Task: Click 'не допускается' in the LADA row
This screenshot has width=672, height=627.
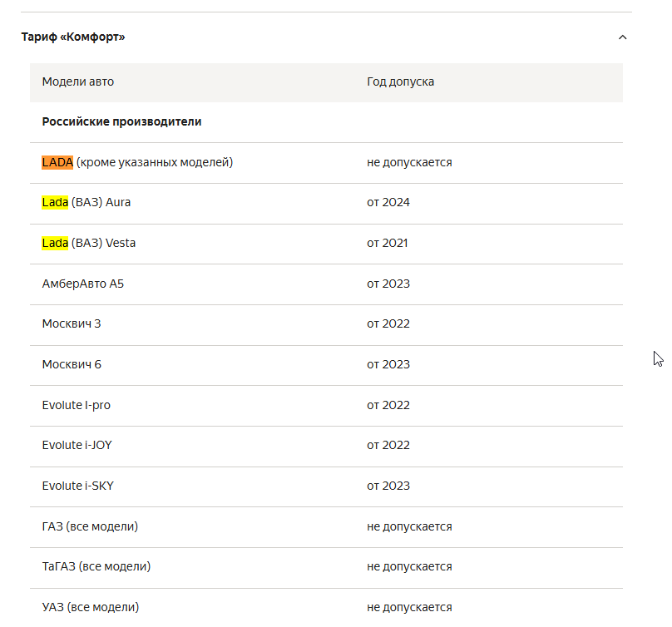Action: click(409, 162)
